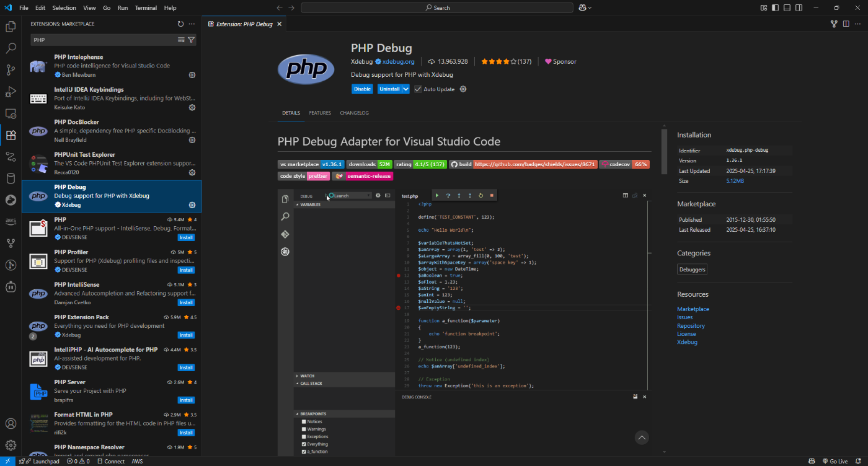Click the remote window indicator in status bar
Screen dimensions: 868x466
[x=7, y=461]
